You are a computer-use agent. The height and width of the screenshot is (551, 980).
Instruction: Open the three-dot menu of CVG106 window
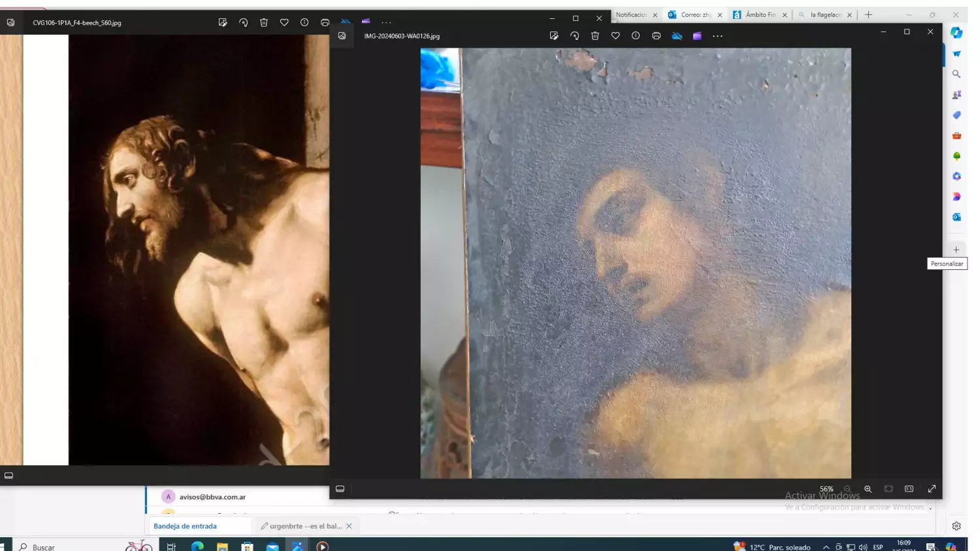(x=386, y=22)
